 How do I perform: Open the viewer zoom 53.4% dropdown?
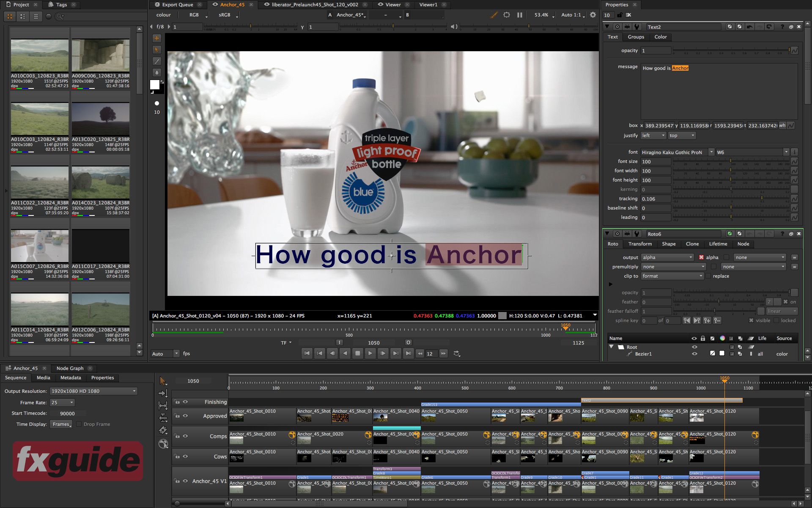click(544, 15)
